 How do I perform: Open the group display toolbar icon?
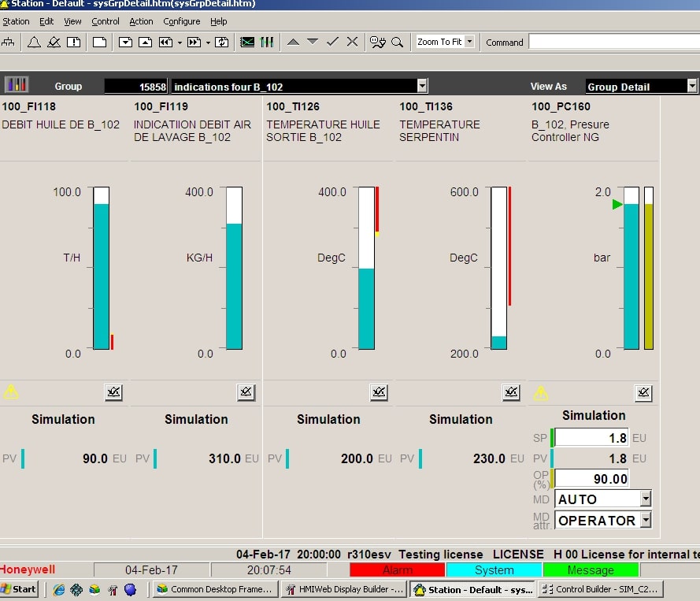click(267, 42)
